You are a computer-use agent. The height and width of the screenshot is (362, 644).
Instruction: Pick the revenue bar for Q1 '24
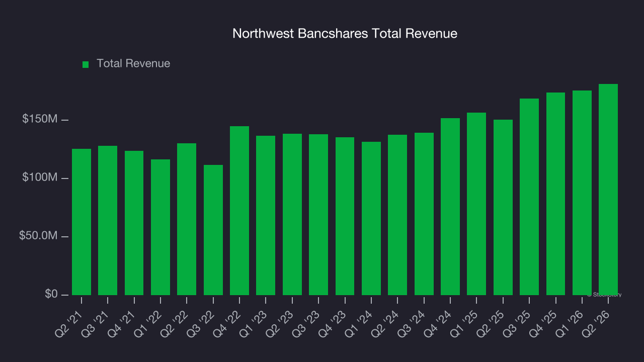(x=371, y=218)
